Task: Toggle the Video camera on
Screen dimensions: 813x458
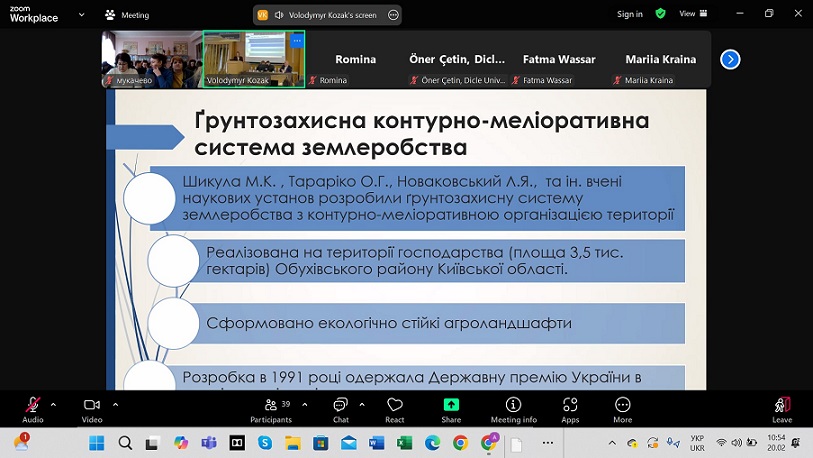Action: 92,409
